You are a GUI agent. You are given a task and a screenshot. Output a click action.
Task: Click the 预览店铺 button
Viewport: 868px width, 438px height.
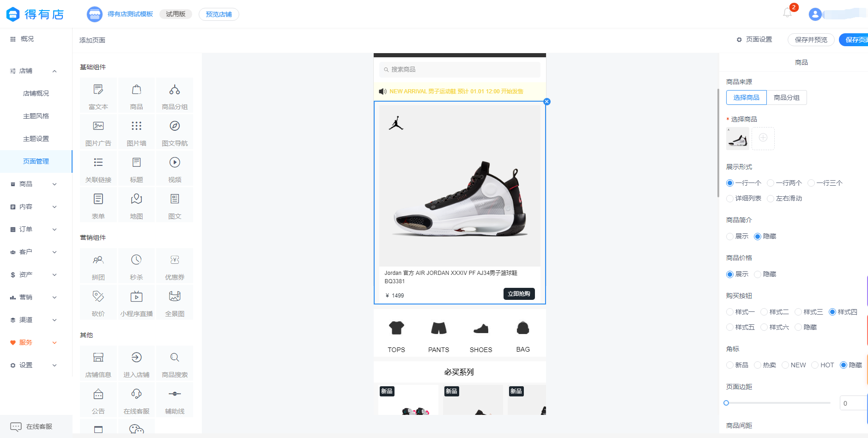pos(219,14)
